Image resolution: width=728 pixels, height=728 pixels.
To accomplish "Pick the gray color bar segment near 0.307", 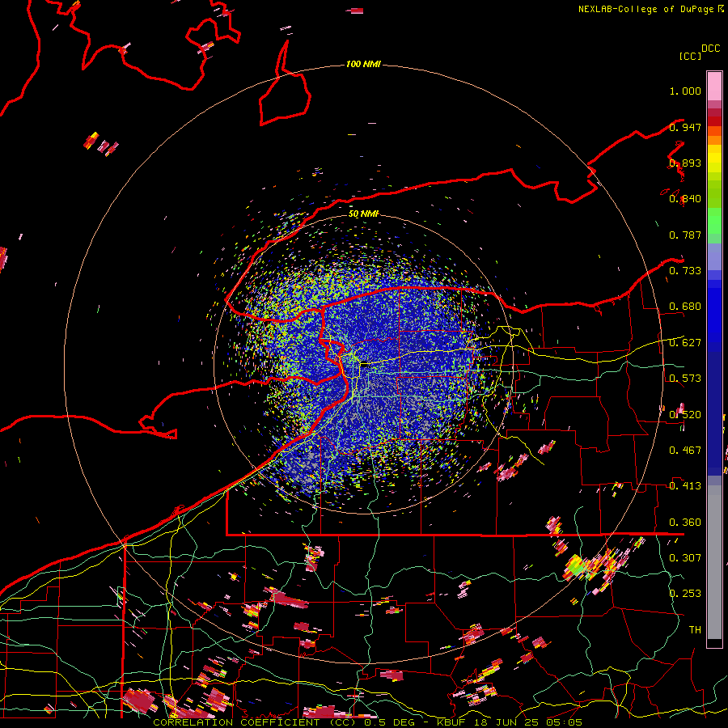I will pyautogui.click(x=714, y=562).
